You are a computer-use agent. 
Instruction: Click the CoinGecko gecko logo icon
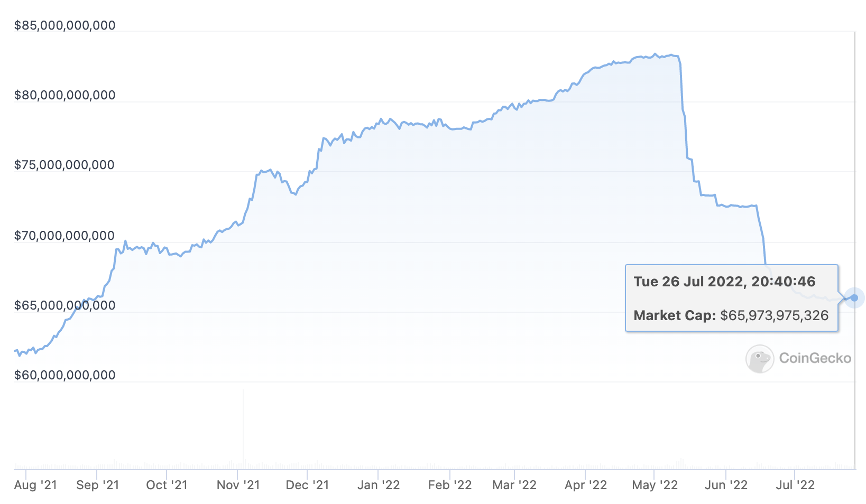[x=760, y=359]
